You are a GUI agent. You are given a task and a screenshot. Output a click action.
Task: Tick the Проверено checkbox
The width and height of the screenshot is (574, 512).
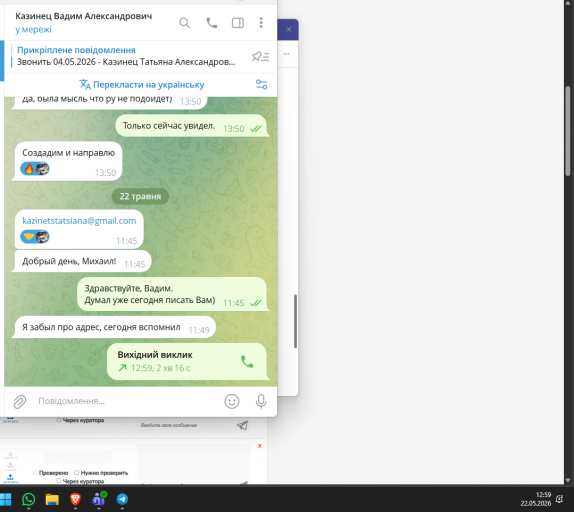pyautogui.click(x=35, y=472)
